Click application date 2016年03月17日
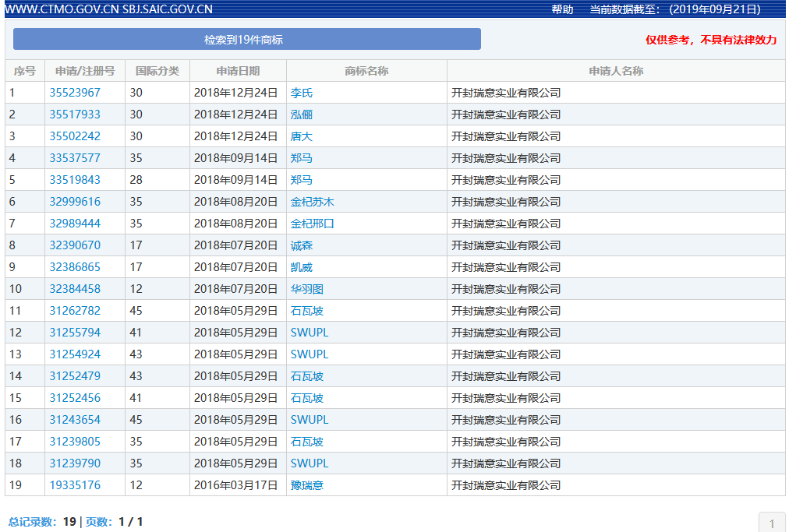796x532 pixels. pyautogui.click(x=235, y=485)
